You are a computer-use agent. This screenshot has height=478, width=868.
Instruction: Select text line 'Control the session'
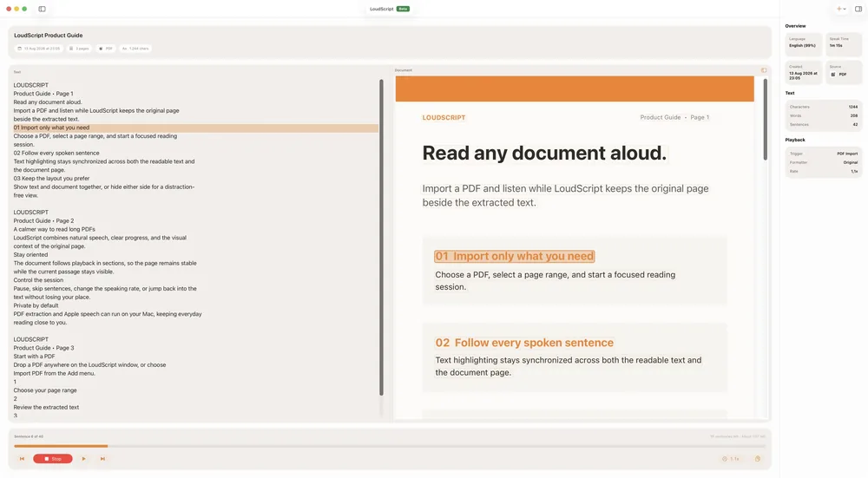pyautogui.click(x=38, y=280)
